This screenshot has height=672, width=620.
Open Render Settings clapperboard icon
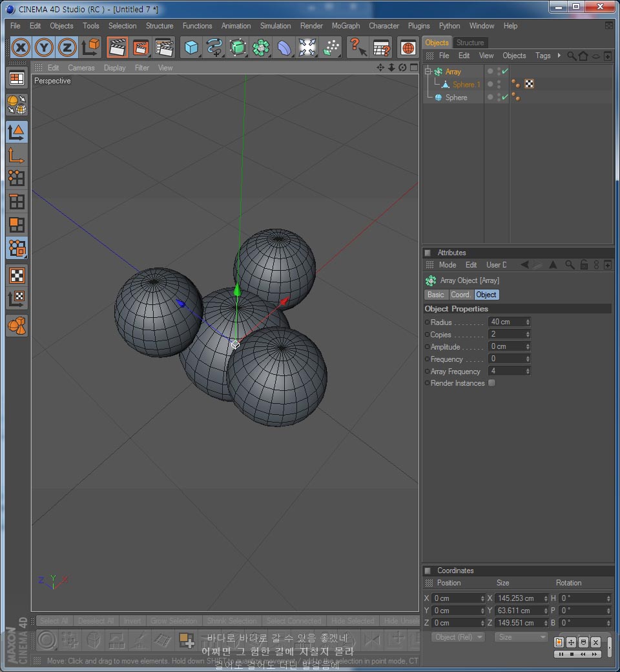pos(164,48)
